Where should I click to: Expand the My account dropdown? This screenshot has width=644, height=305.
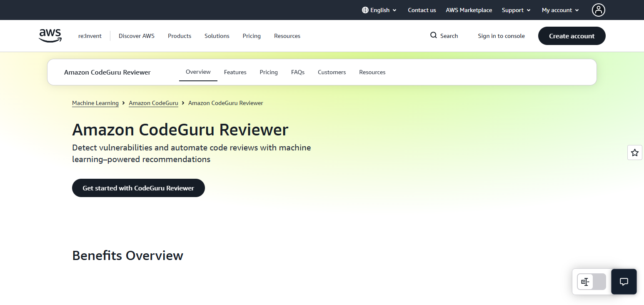pyautogui.click(x=560, y=10)
